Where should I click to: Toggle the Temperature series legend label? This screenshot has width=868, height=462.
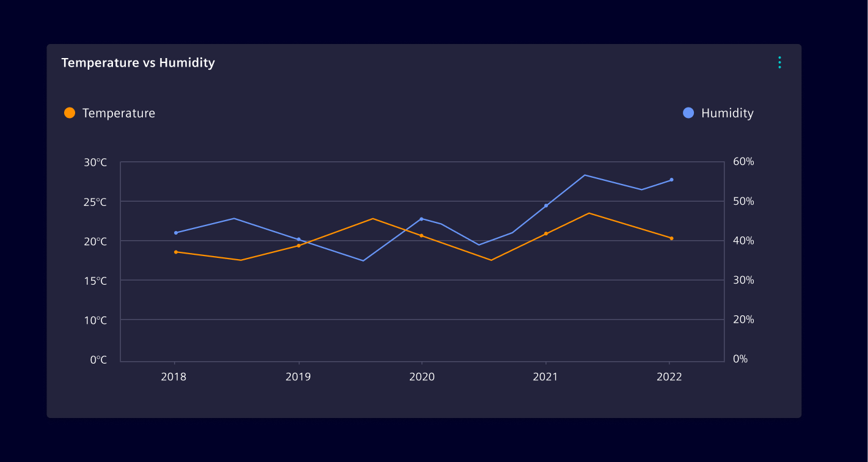coord(119,113)
